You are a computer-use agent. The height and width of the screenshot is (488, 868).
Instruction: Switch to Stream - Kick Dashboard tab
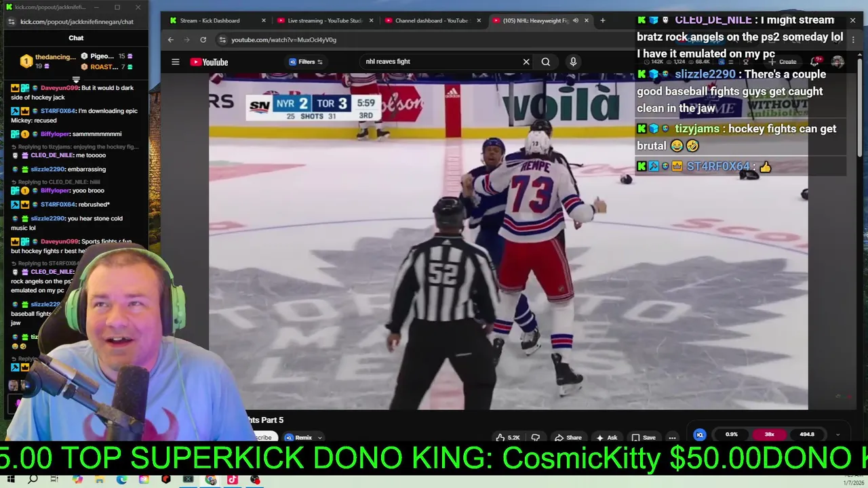tap(210, 20)
